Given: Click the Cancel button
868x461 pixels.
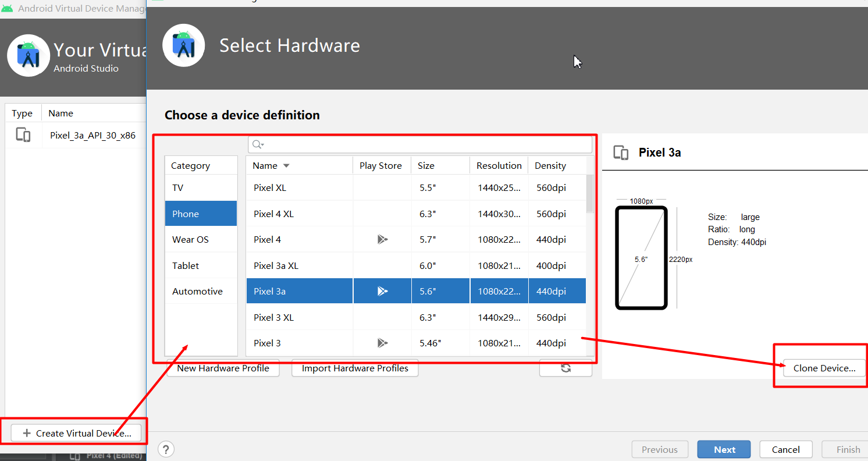Looking at the screenshot, I should [785, 449].
